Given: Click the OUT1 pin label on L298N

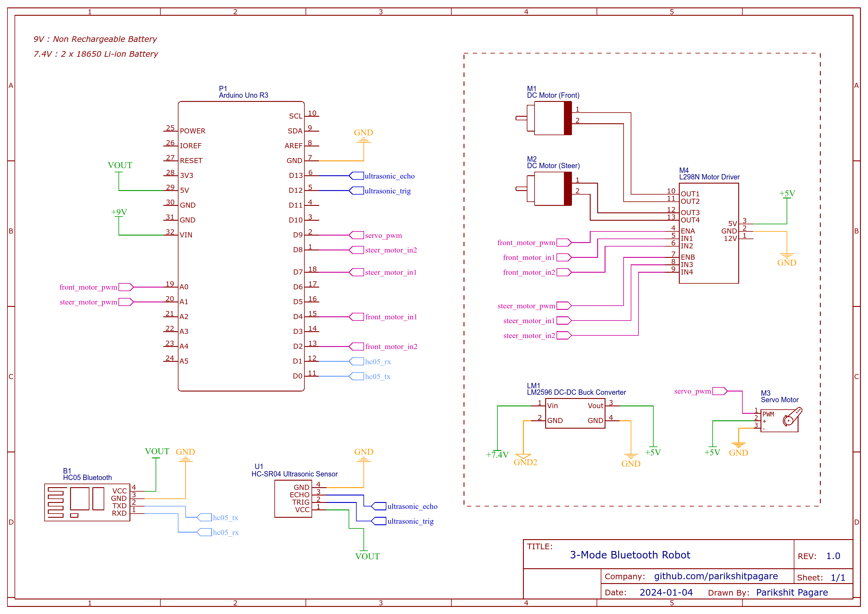Looking at the screenshot, I should click(x=690, y=194).
